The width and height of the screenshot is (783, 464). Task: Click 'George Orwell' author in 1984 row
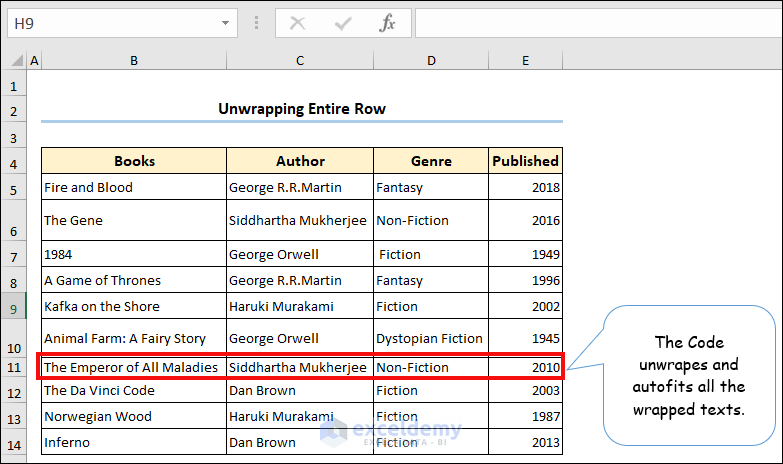300,254
